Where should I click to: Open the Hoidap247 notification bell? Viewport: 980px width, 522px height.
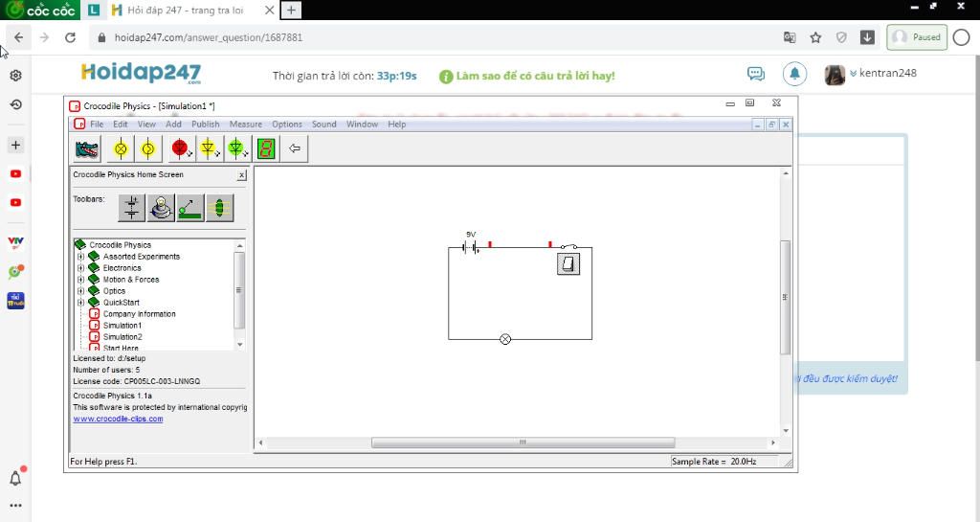tap(794, 74)
